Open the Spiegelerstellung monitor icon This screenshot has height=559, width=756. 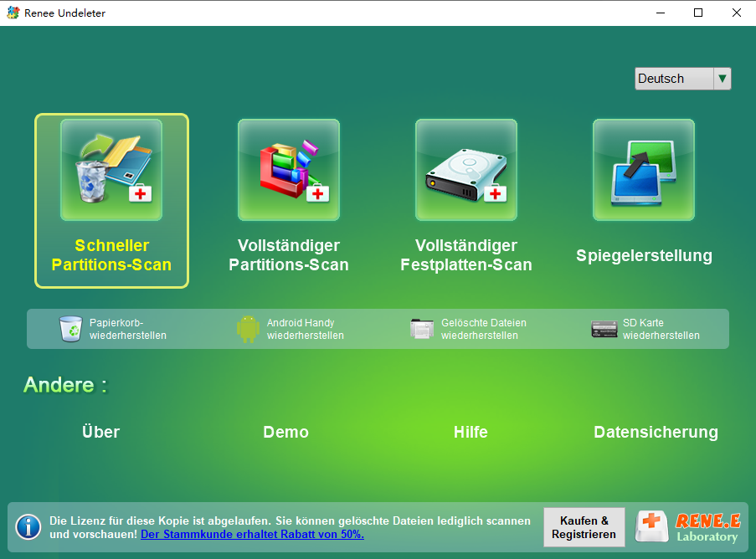pos(644,170)
